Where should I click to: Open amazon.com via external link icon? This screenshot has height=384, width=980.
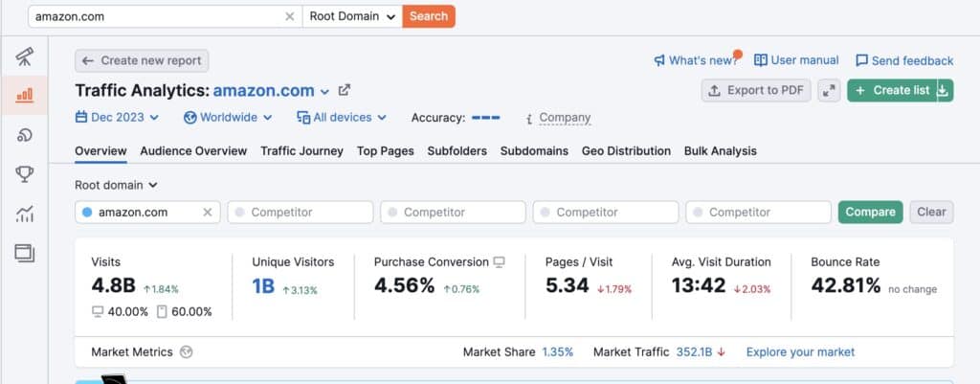pyautogui.click(x=345, y=90)
